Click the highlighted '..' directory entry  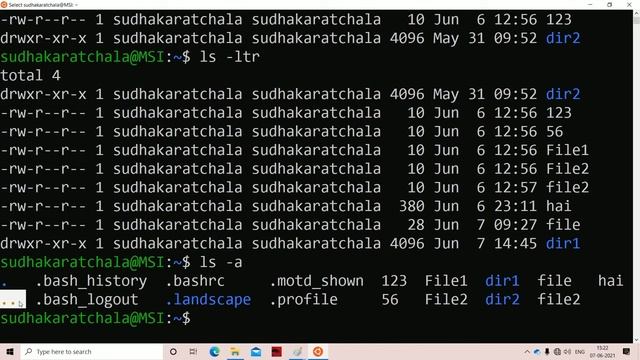click(x=13, y=300)
